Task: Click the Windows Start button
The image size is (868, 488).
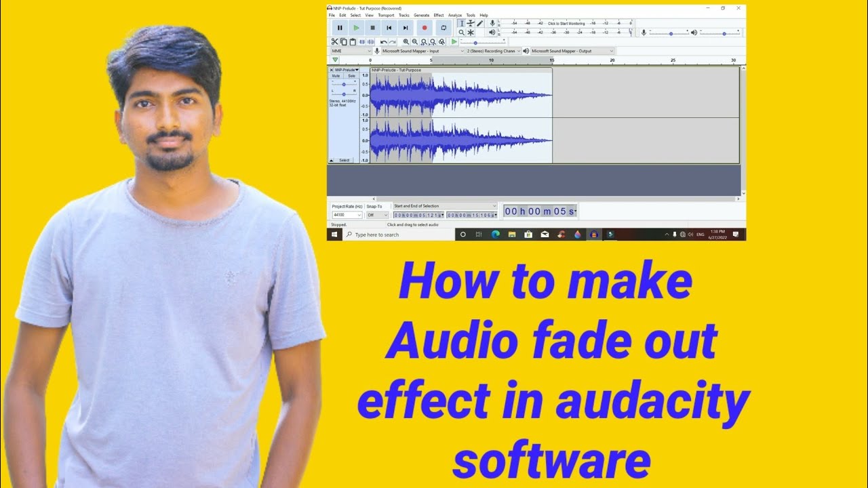Action: point(334,235)
